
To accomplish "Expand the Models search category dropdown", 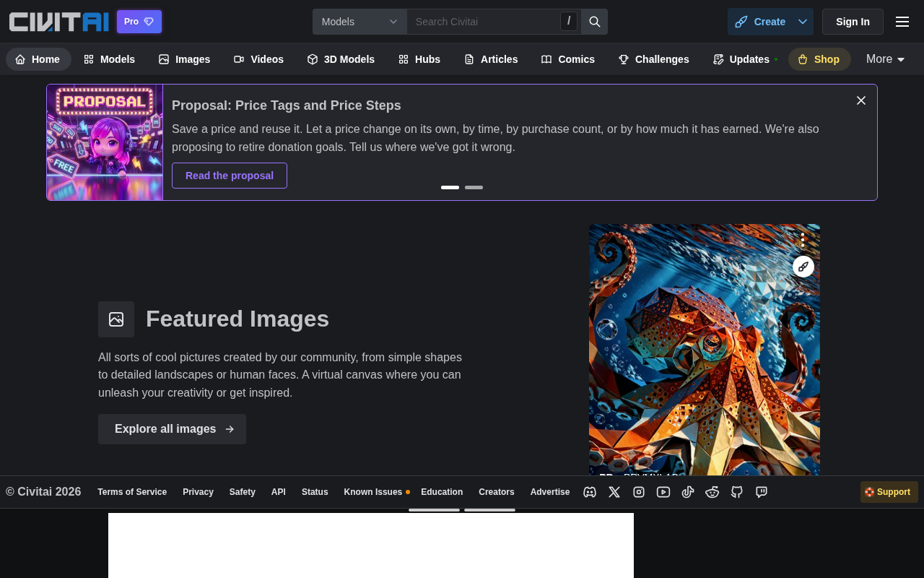I will click(x=359, y=22).
